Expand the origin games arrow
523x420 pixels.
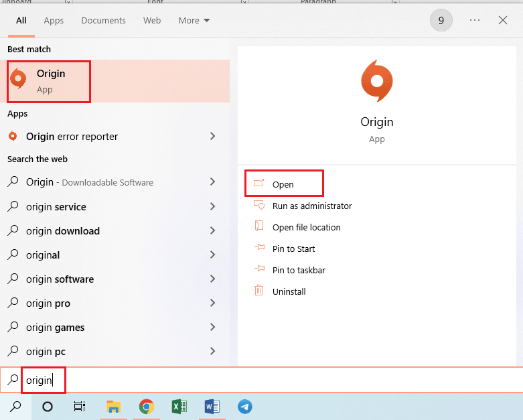212,327
